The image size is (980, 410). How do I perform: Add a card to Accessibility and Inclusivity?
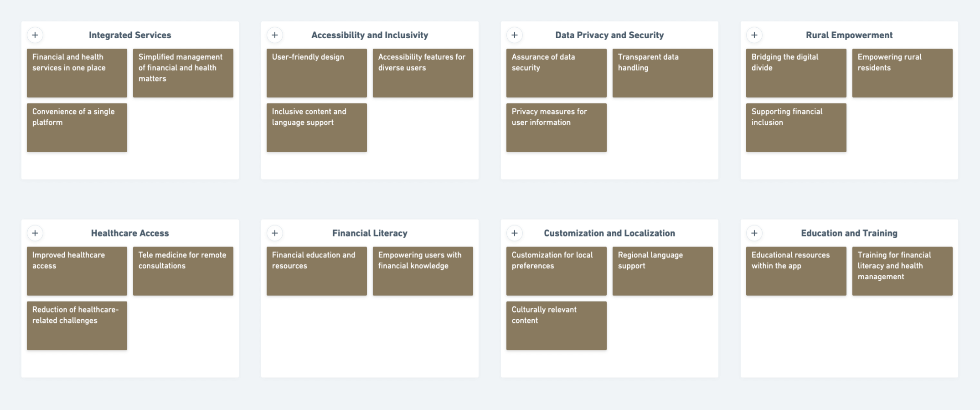(x=275, y=35)
